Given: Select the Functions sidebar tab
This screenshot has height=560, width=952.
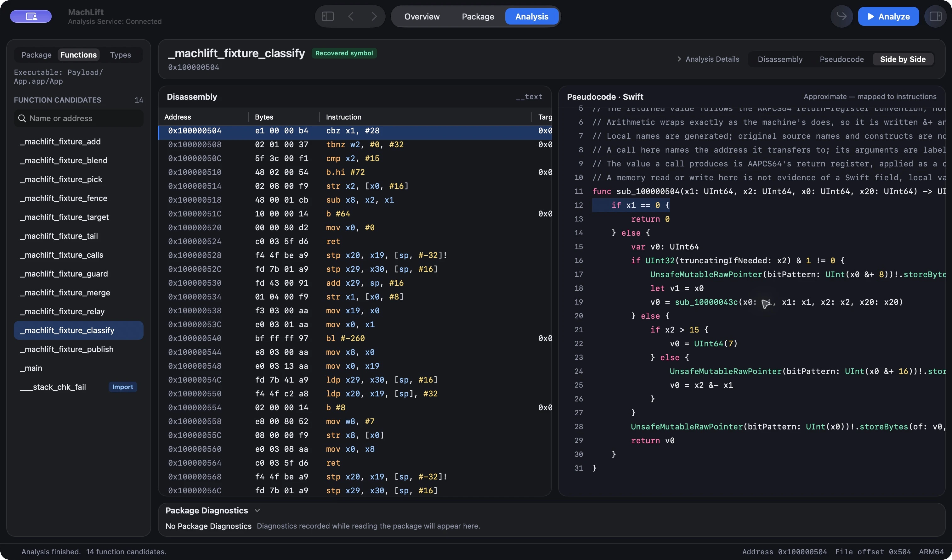Looking at the screenshot, I should click(79, 55).
